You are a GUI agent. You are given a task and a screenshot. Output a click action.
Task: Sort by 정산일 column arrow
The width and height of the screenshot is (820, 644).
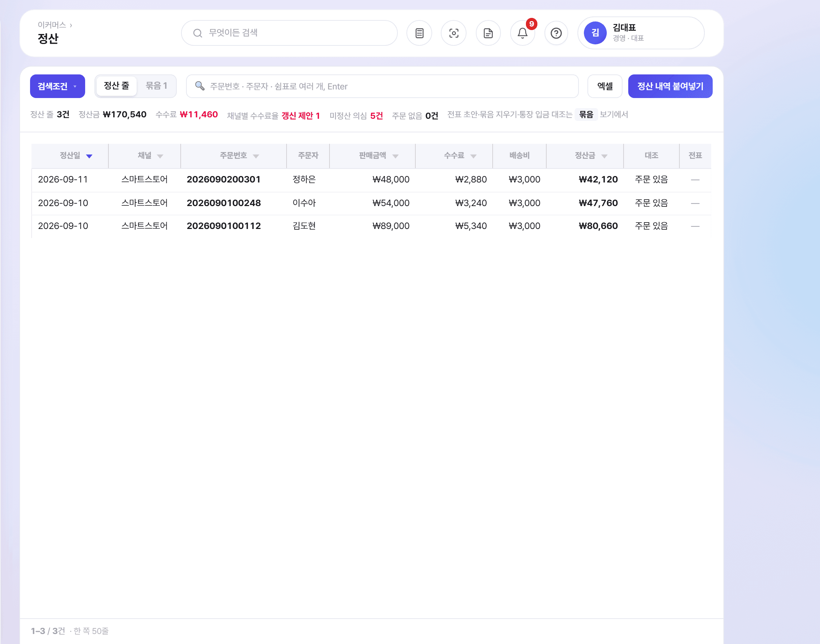[89, 156]
